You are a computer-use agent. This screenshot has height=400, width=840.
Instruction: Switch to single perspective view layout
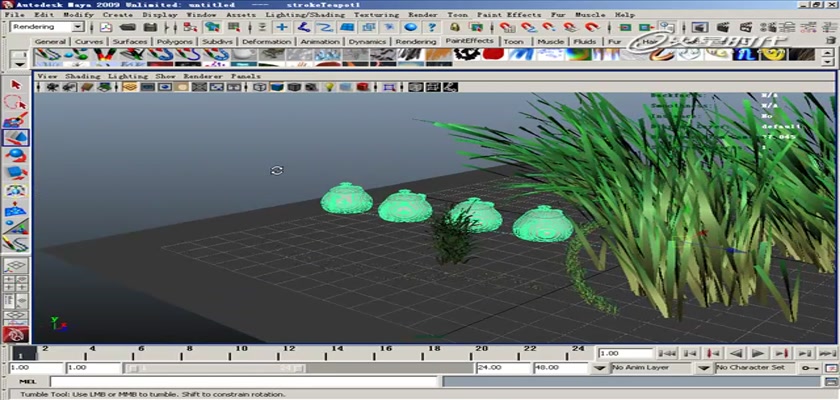pos(16,266)
